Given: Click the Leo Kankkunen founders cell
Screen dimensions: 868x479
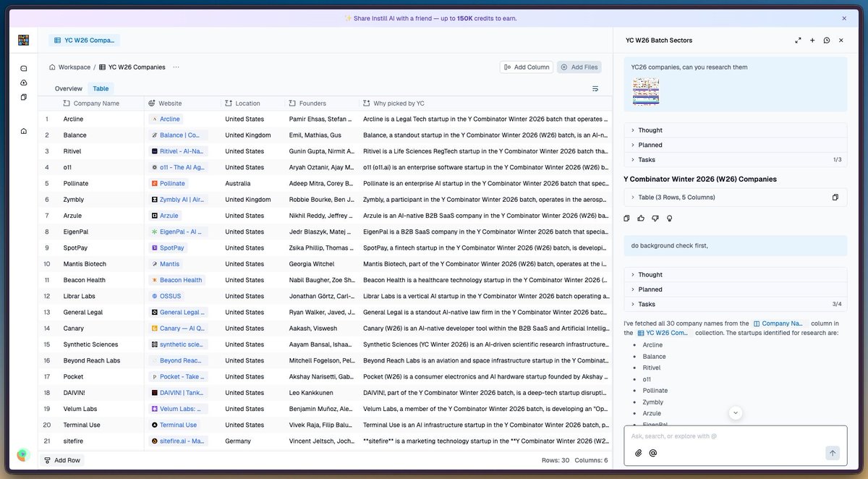Looking at the screenshot, I should (x=320, y=393).
